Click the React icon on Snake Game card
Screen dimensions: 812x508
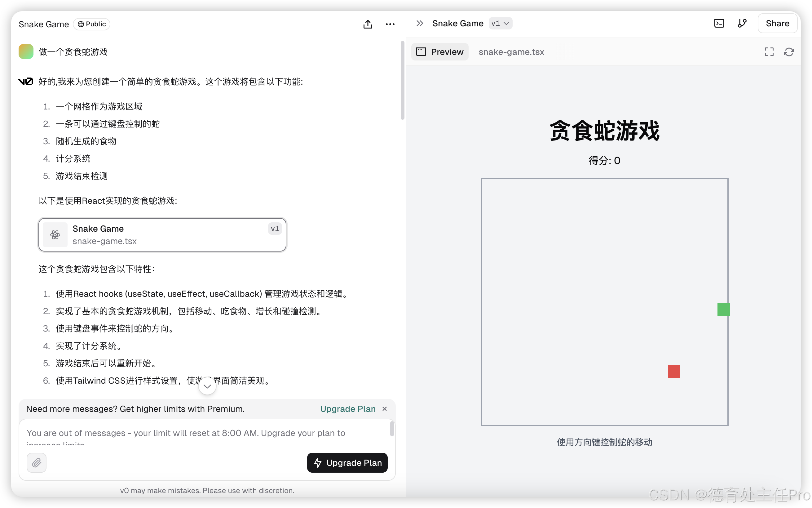55,234
